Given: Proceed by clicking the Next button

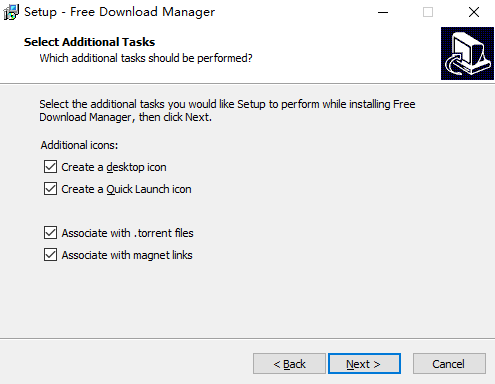Looking at the screenshot, I should click(x=364, y=364).
